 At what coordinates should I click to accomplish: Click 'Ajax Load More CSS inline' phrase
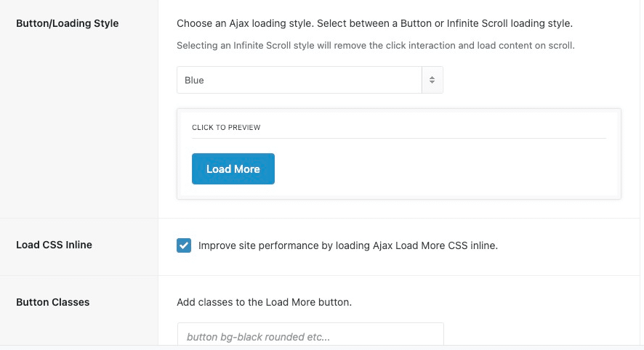pyautogui.click(x=436, y=245)
